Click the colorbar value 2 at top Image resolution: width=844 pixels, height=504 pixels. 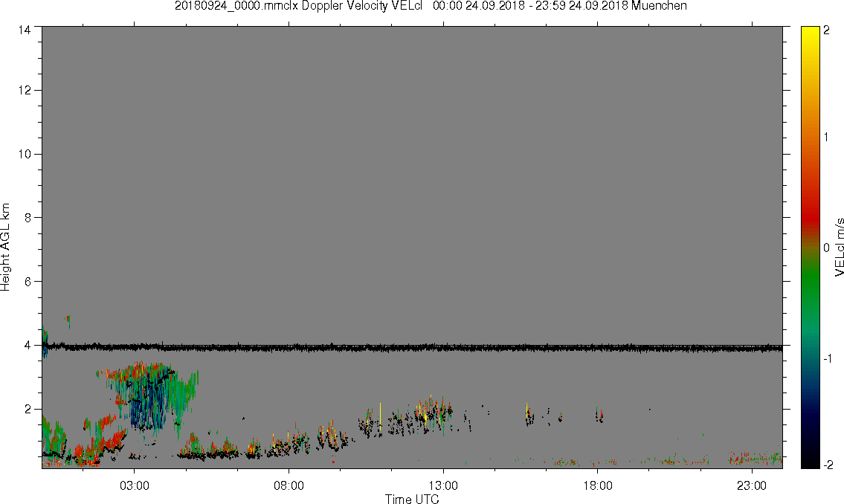[827, 30]
